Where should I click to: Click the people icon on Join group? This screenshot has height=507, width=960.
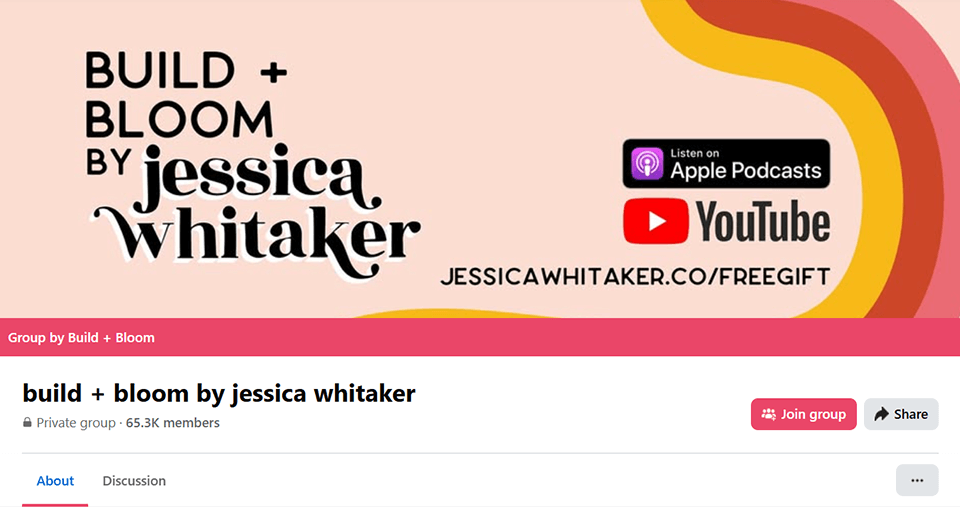[768, 415]
